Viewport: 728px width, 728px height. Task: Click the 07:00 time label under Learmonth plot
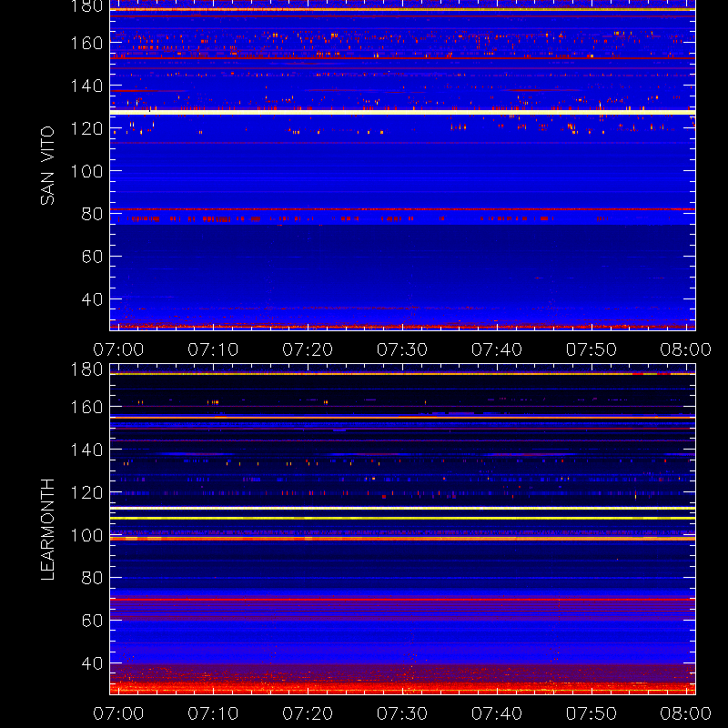[x=118, y=713]
